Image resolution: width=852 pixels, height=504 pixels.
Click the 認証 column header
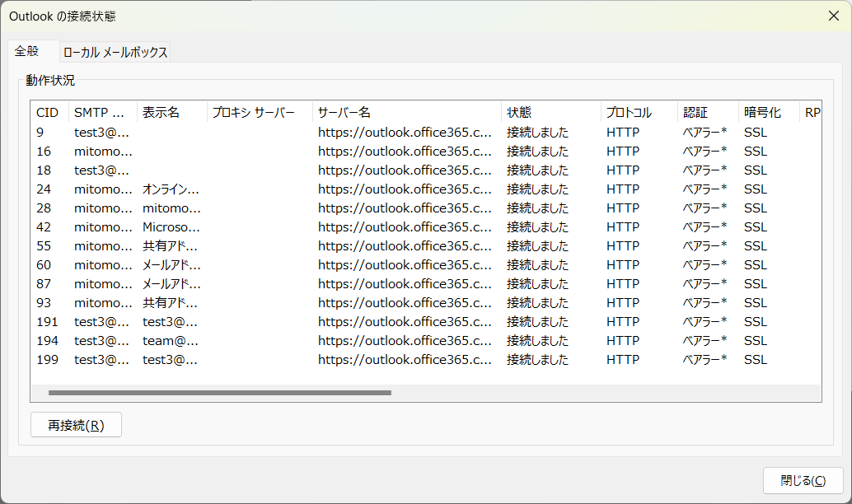pyautogui.click(x=708, y=113)
